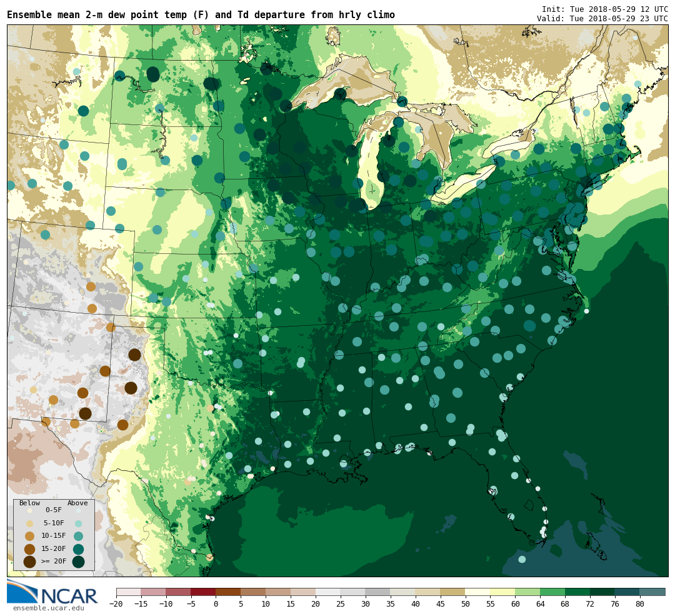Click the yellow swatch between 55 and 60
Viewport: 675px width, 616px height.
[503, 592]
